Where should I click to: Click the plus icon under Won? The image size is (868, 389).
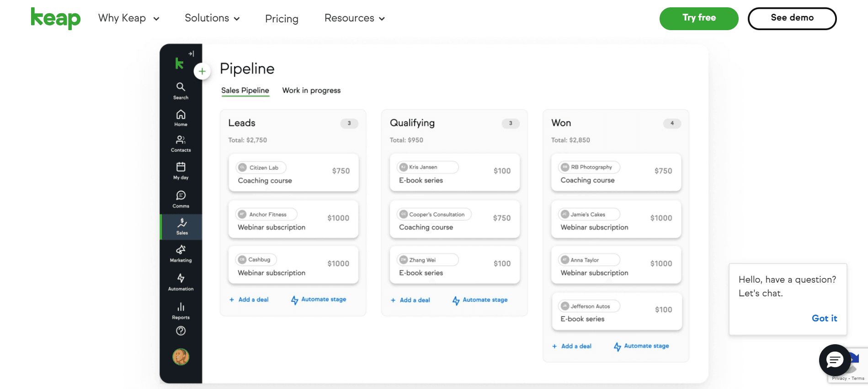point(554,346)
